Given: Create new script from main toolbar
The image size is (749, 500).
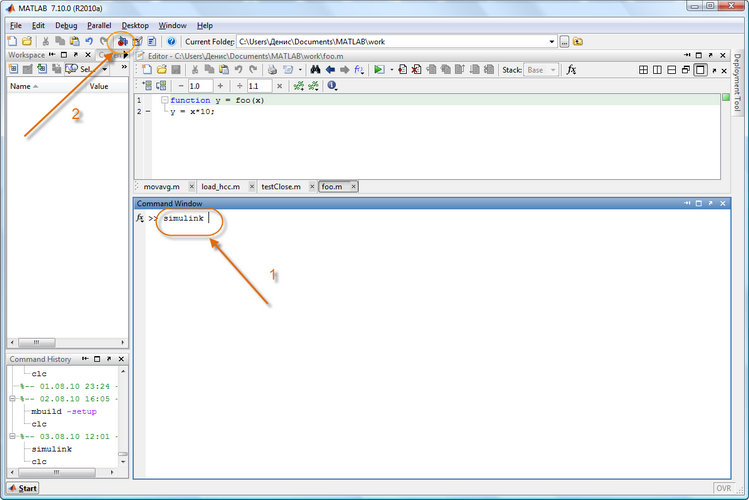Looking at the screenshot, I should [x=13, y=42].
